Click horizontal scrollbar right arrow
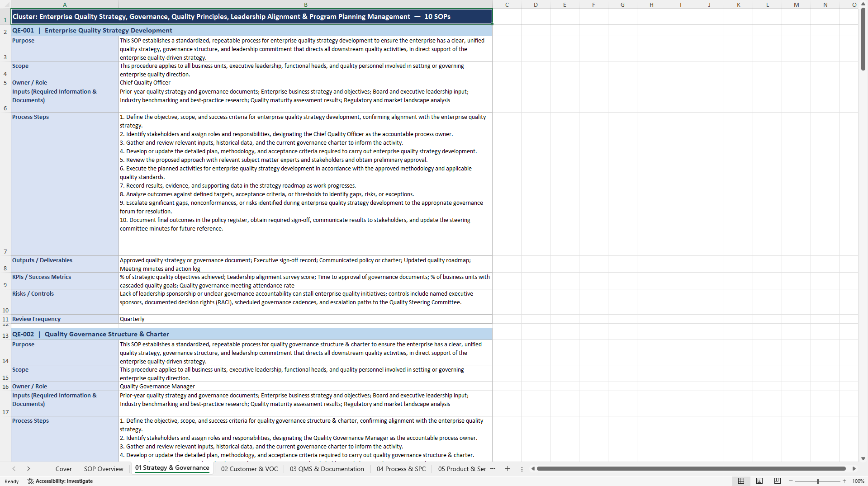This screenshot has width=868, height=486. tap(854, 469)
